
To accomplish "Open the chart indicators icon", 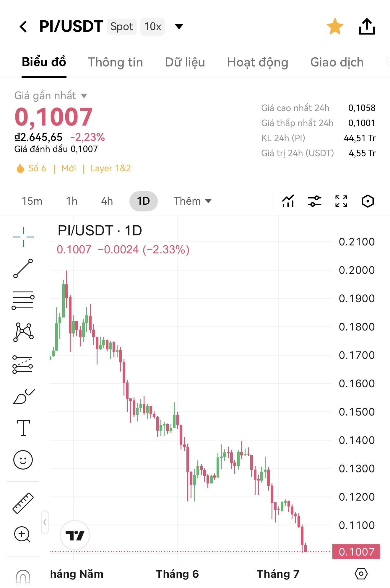I will [288, 201].
